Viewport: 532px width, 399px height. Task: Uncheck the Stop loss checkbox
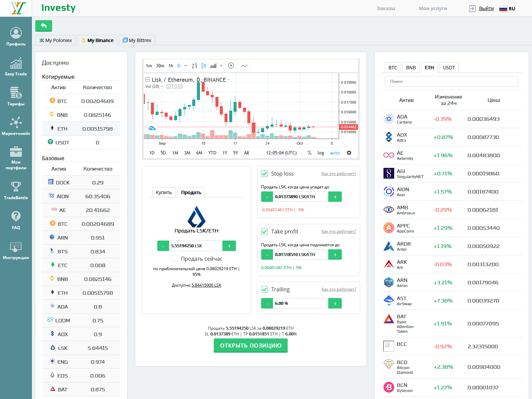[264, 174]
